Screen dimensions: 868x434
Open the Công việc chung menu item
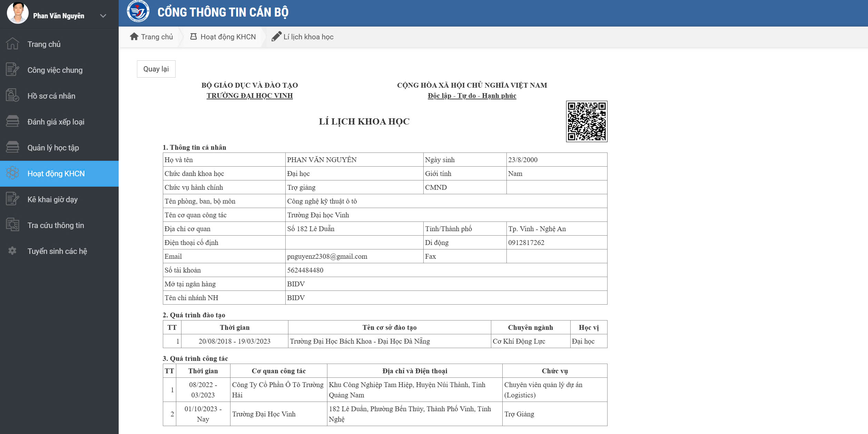tap(59, 70)
